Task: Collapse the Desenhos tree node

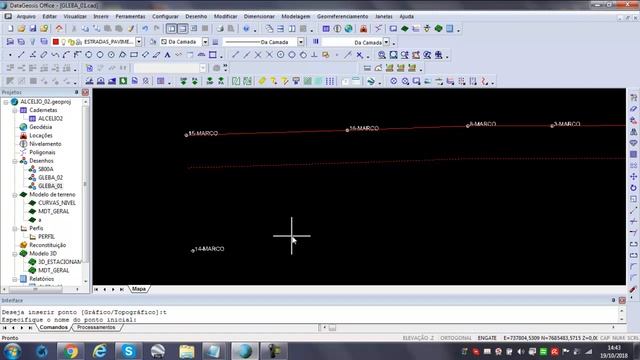Action: [15, 161]
